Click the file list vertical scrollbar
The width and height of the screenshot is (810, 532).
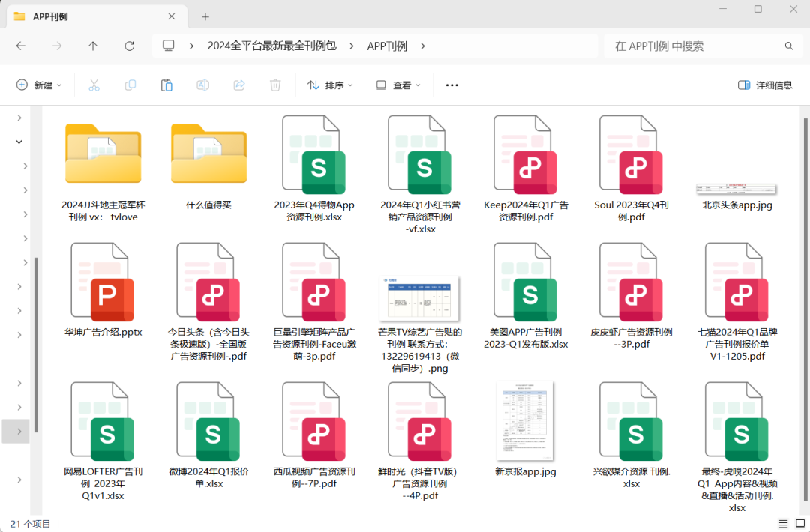pyautogui.click(x=805, y=309)
